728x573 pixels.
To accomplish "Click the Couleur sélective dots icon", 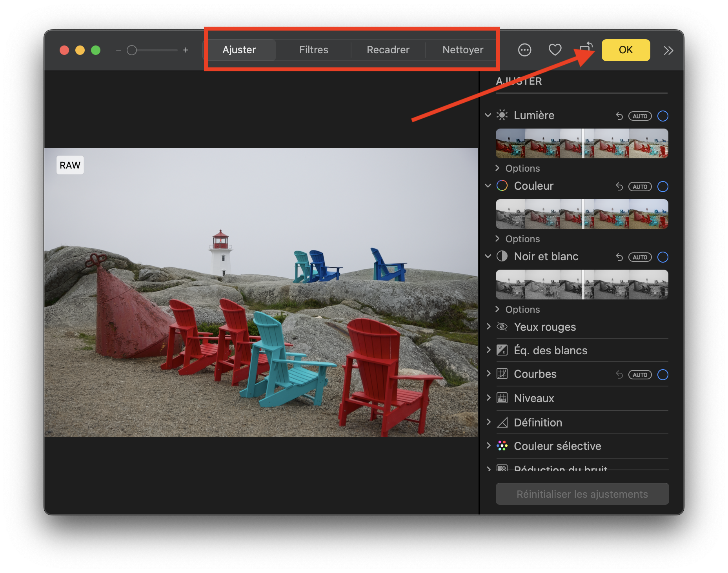I will [502, 446].
